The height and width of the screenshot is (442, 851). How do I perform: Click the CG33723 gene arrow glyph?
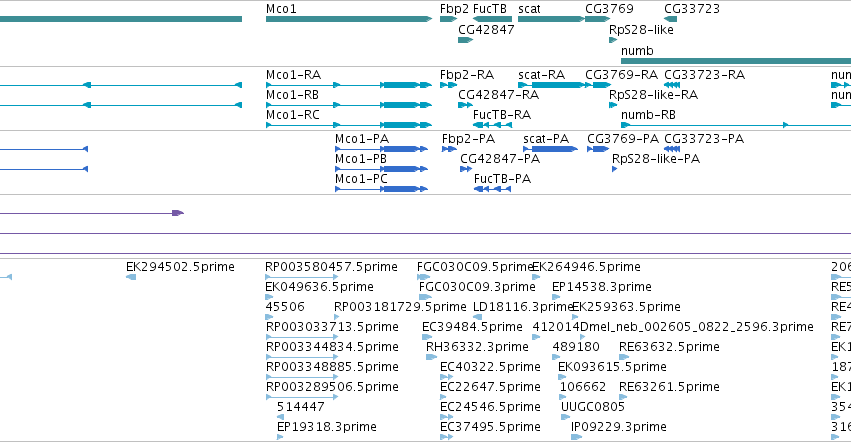(x=670, y=19)
